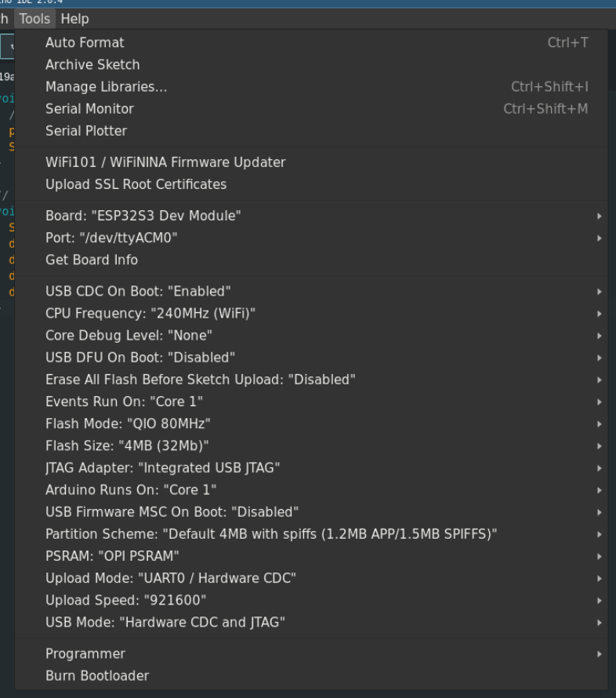
Task: Select Archive Sketch menu entry
Action: [92, 65]
